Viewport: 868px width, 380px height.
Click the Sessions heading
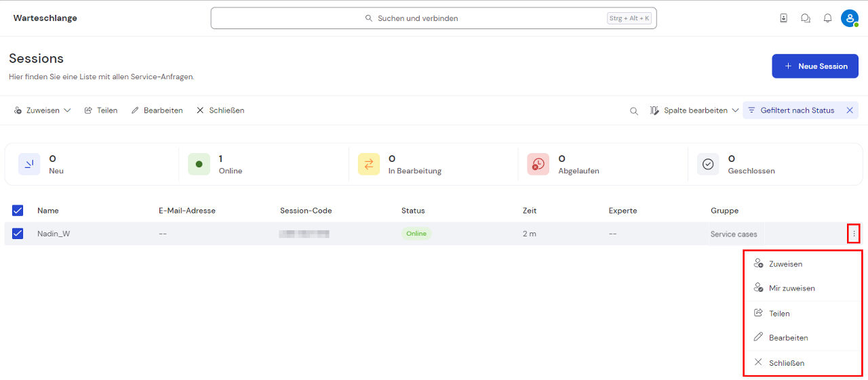(36, 58)
